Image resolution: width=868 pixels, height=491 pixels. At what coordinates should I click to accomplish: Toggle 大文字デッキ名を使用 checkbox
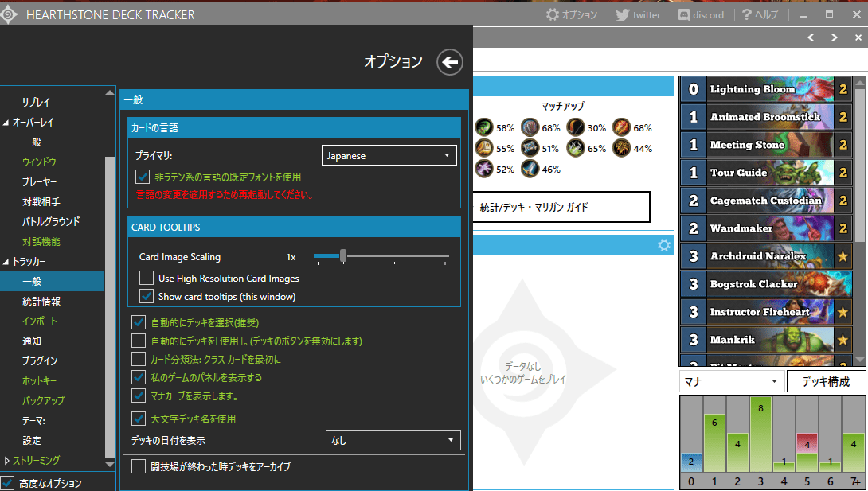click(x=139, y=419)
